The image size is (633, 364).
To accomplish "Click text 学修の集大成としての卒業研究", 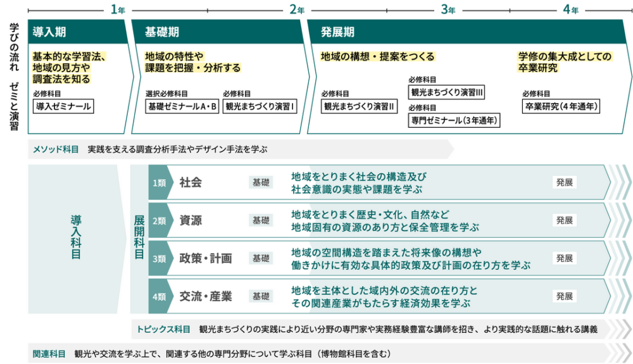I will (x=565, y=62).
